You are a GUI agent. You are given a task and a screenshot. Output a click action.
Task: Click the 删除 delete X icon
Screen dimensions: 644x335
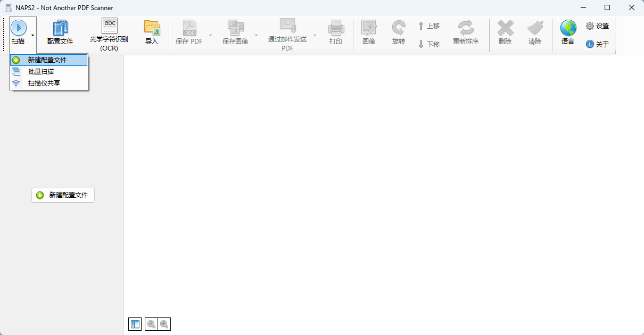[505, 28]
